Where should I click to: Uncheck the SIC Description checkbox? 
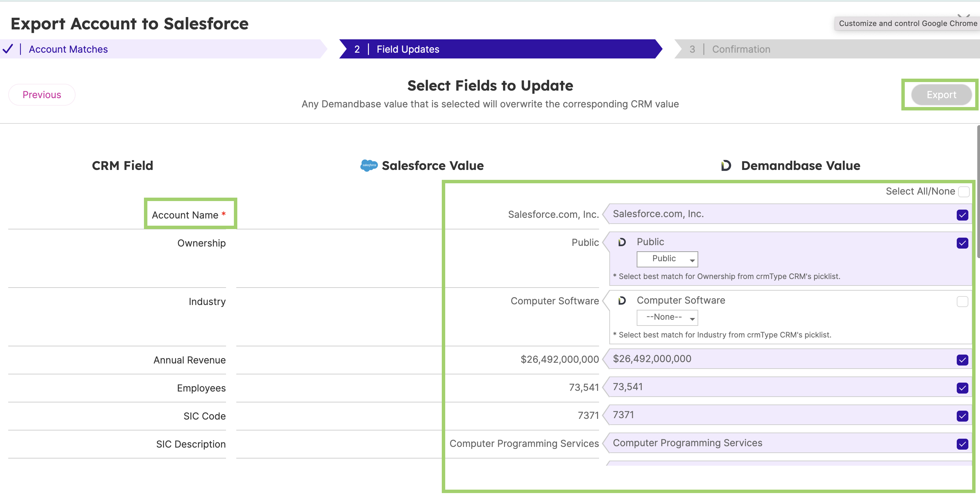(x=962, y=444)
